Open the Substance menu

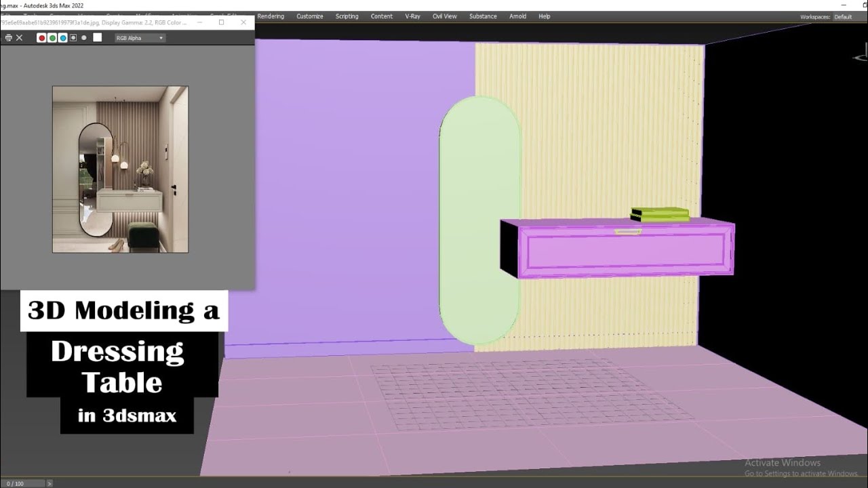(483, 16)
